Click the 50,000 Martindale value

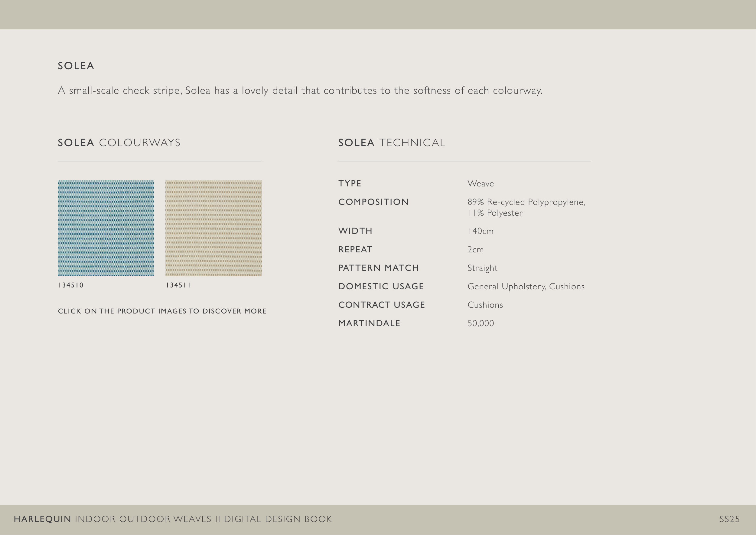tap(481, 323)
